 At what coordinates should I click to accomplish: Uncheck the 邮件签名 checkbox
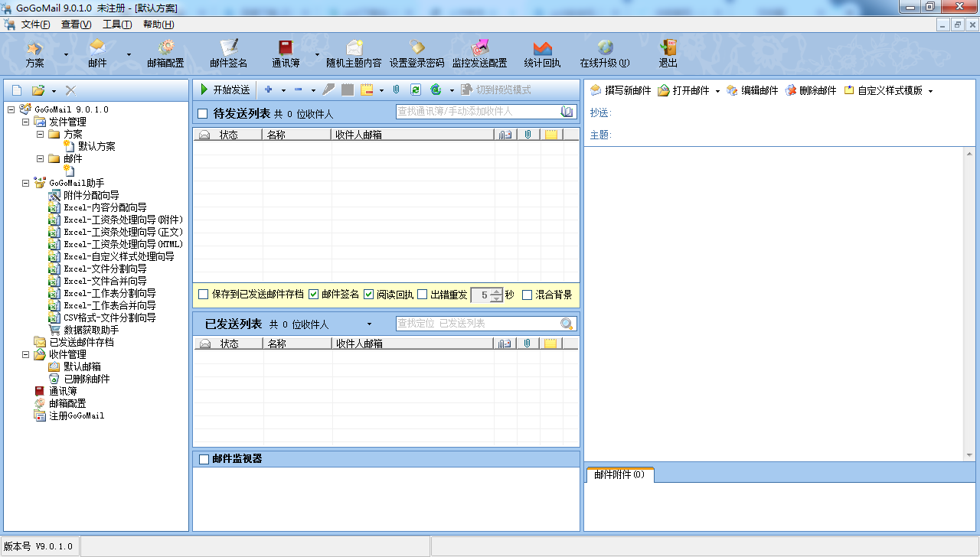313,295
